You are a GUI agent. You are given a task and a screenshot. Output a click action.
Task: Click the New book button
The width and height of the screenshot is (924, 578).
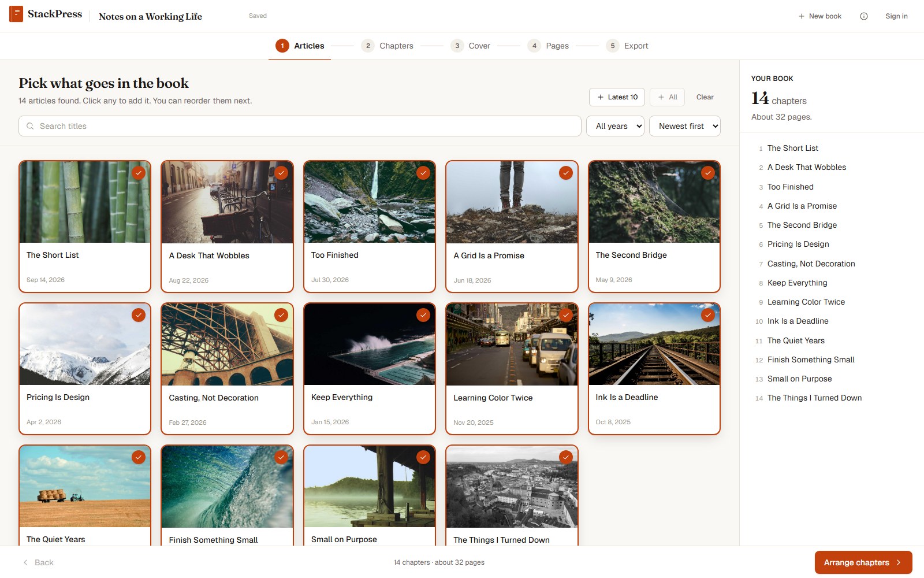pyautogui.click(x=819, y=16)
